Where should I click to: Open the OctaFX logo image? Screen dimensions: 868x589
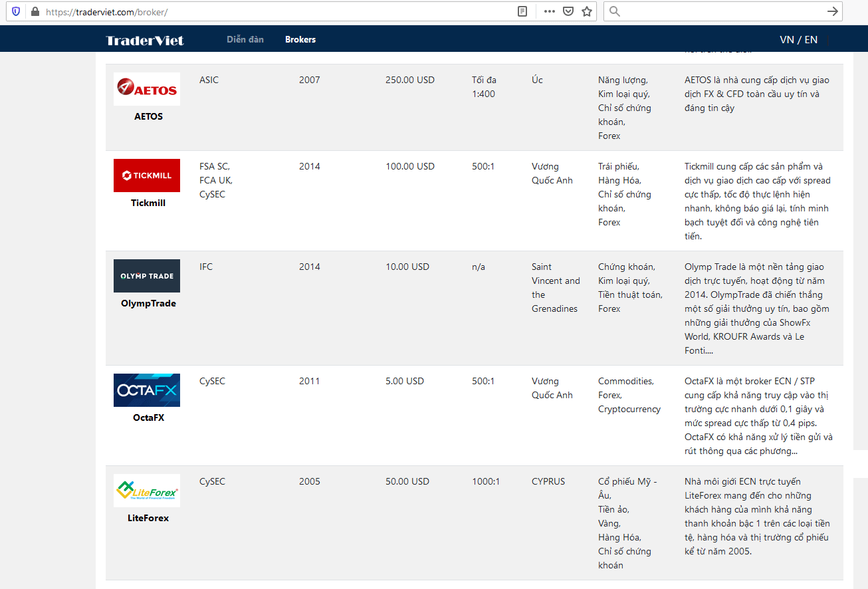[147, 390]
